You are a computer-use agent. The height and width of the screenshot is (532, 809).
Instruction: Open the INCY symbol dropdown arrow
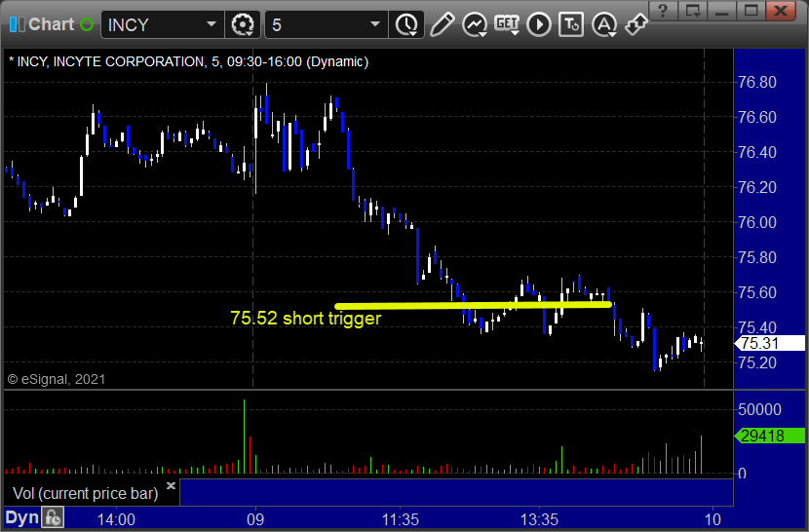tap(211, 24)
